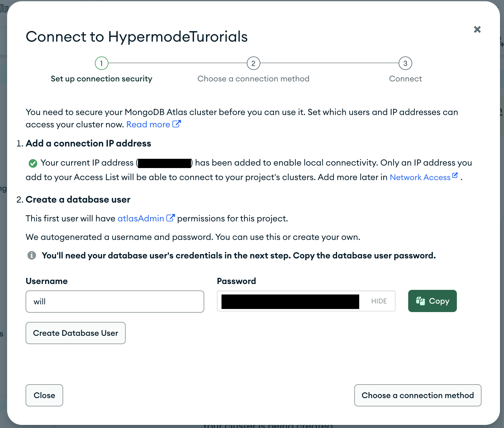
Task: Click the Choose a connection method button
Action: (417, 395)
